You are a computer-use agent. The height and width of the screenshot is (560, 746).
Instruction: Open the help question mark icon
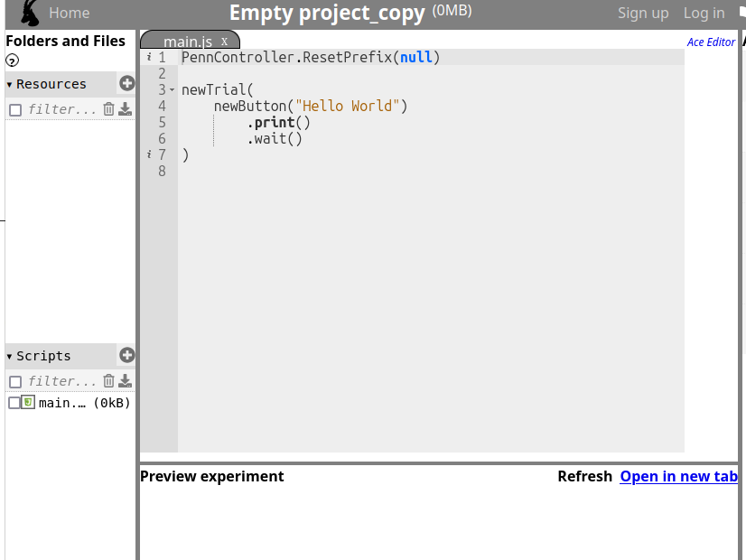(x=13, y=61)
